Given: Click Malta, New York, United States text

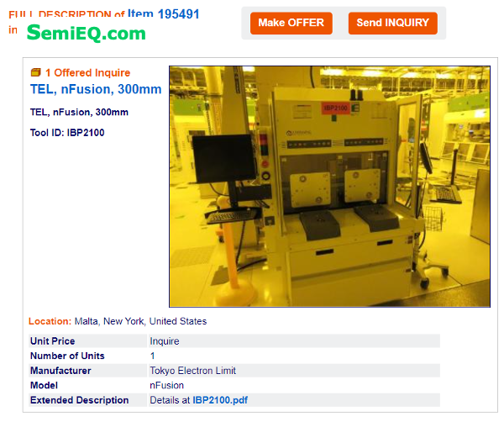Looking at the screenshot, I should [x=140, y=321].
